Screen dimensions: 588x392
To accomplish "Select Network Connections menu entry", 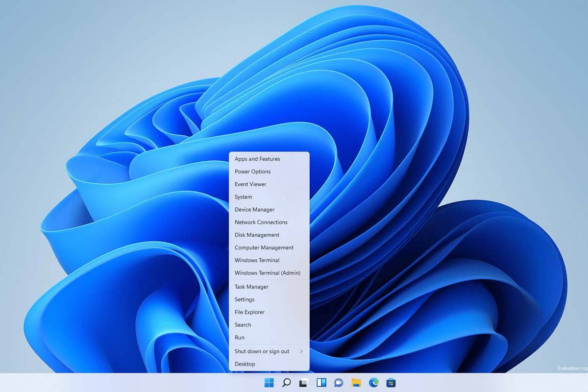I will [261, 222].
